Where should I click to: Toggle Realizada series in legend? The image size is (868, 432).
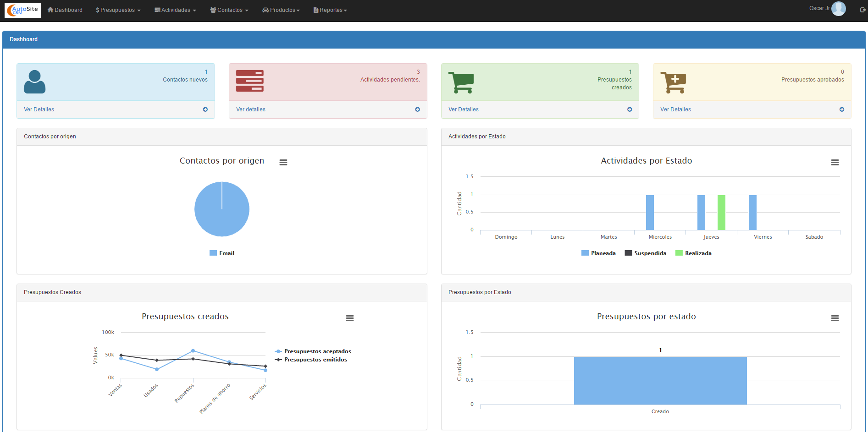pos(693,253)
